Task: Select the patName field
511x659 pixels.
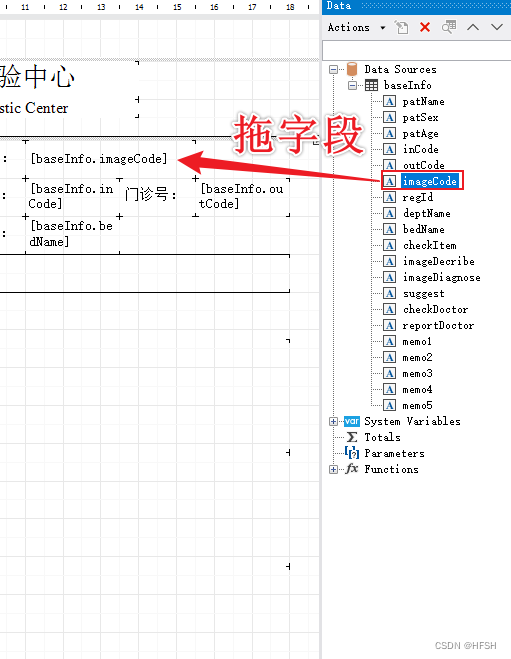Action: click(x=423, y=102)
